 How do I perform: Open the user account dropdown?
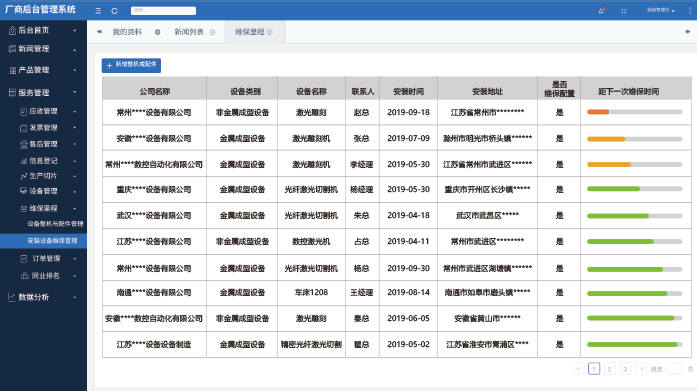click(x=661, y=10)
